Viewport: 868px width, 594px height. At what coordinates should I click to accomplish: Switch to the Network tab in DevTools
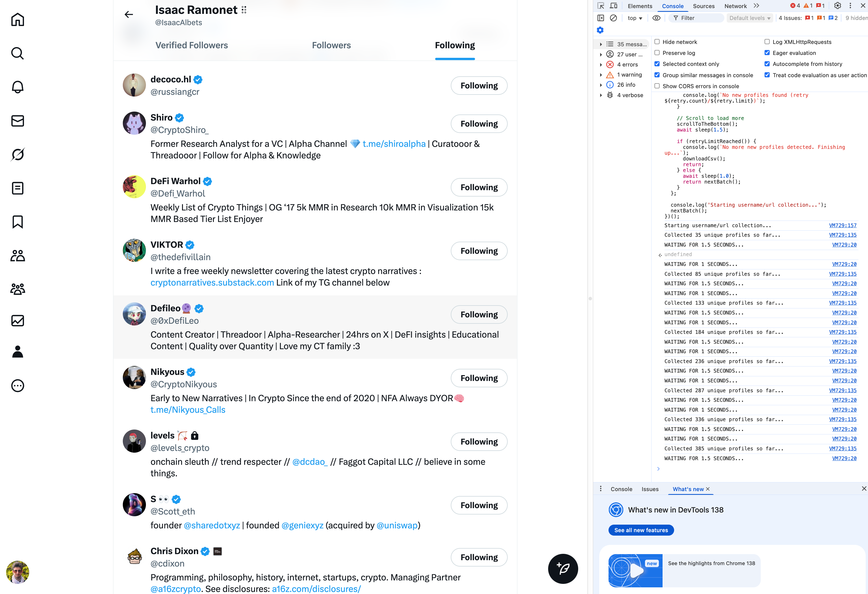point(735,6)
